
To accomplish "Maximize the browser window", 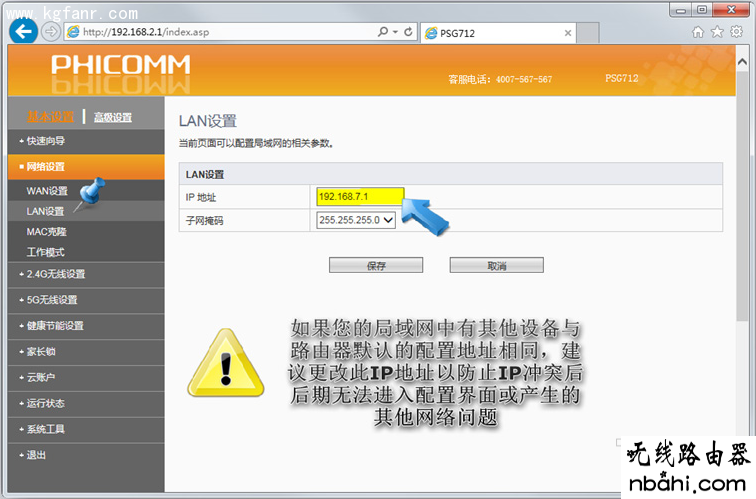I will (702, 10).
